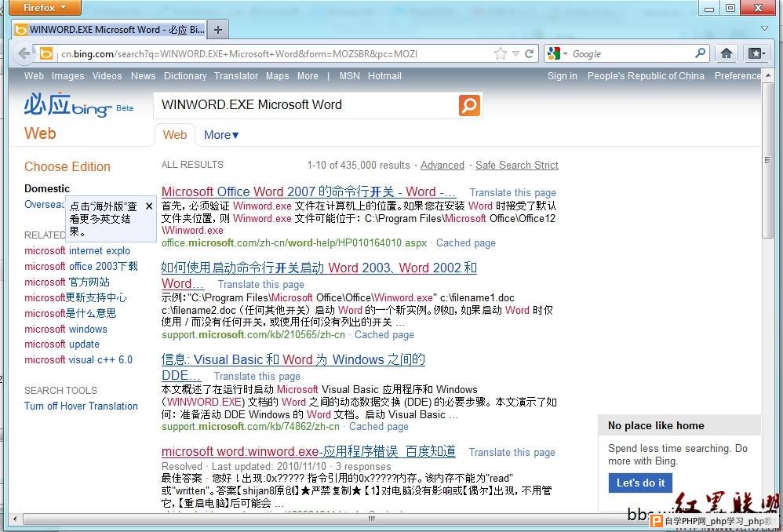The image size is (783, 532).
Task: Open the Safe Search Strict setting
Action: click(516, 165)
